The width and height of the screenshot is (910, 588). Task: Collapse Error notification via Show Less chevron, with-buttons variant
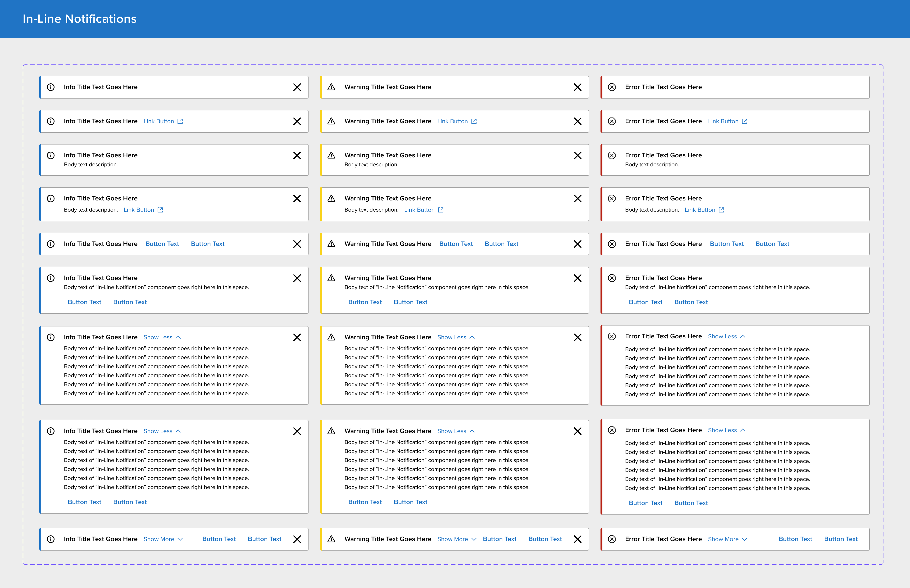point(743,430)
